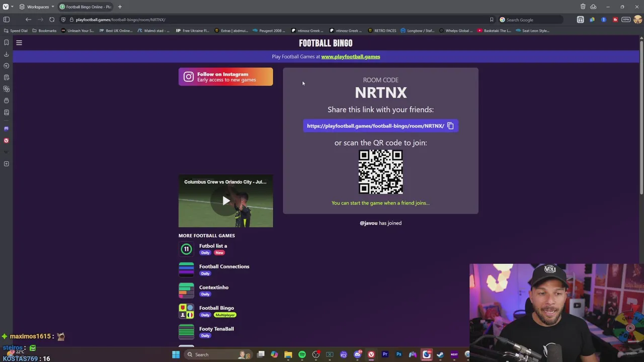This screenshot has height=362, width=644.
Task: Copy the room link with copy icon
Action: coord(450,126)
